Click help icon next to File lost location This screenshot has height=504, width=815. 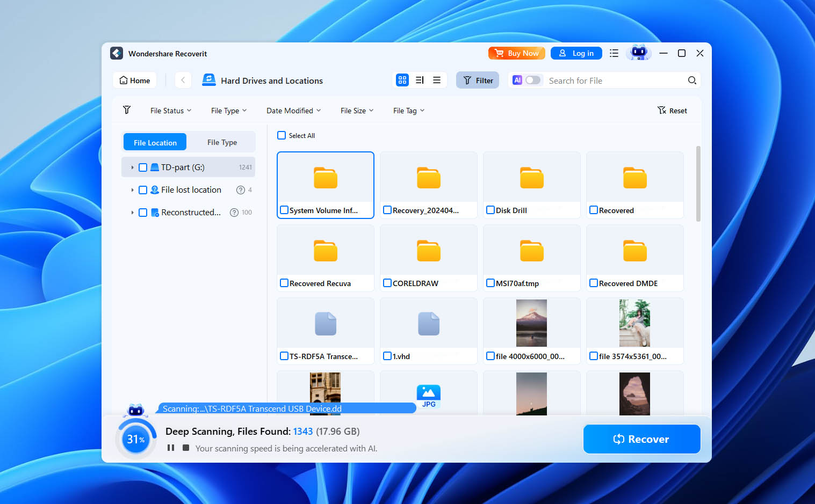[241, 190]
